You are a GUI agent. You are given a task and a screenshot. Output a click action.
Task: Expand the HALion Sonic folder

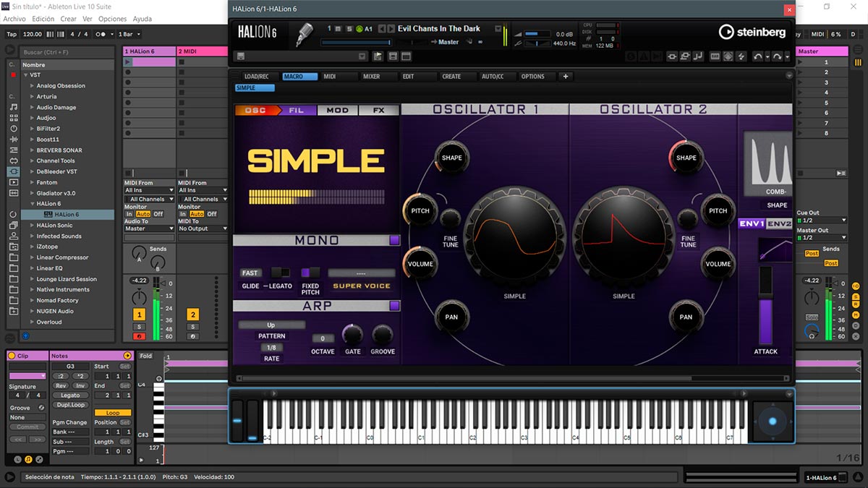33,226
